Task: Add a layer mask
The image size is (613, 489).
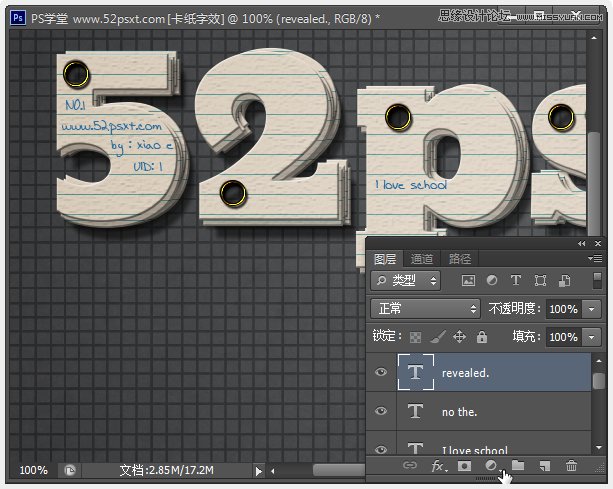Action: (464, 466)
